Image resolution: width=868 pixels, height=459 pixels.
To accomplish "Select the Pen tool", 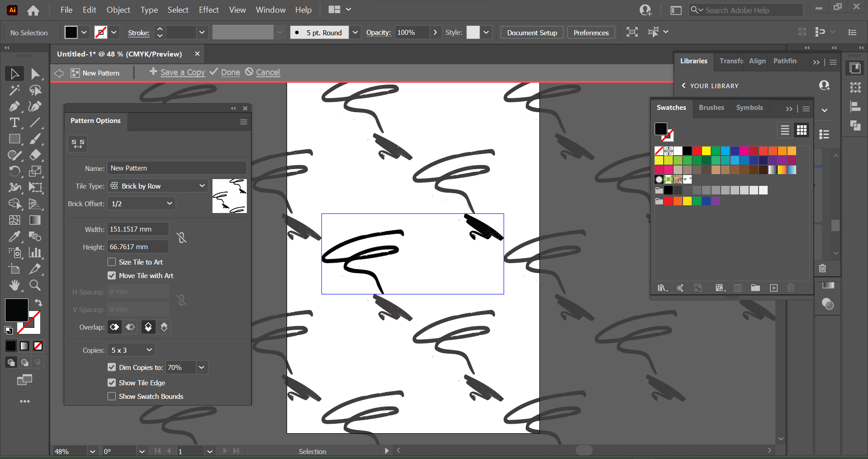I will tap(14, 107).
